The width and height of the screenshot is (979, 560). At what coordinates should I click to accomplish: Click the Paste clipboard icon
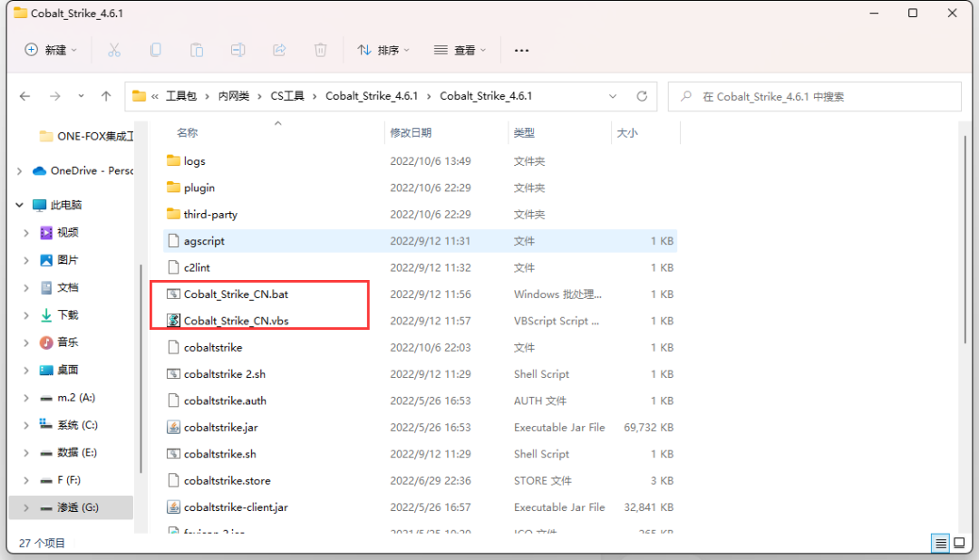tap(197, 50)
